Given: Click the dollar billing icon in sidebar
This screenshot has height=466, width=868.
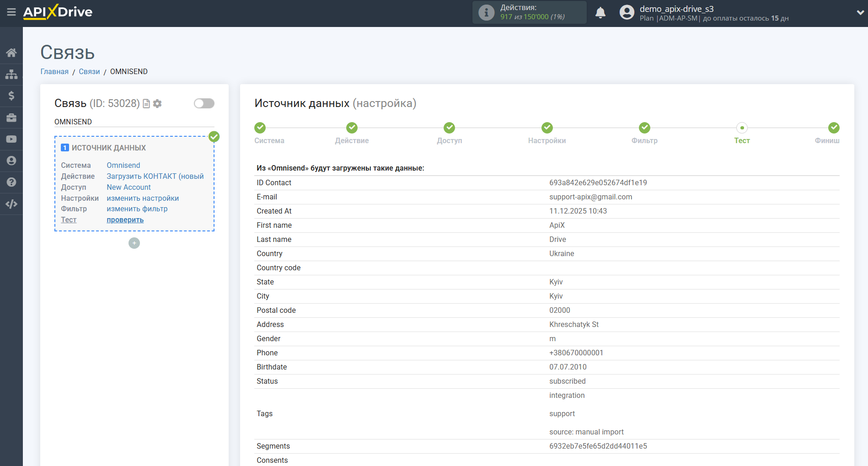Looking at the screenshot, I should (11, 96).
